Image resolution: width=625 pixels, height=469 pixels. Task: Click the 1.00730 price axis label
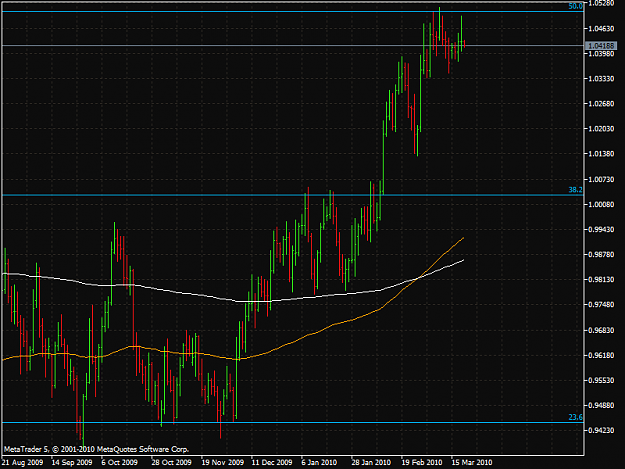tap(601, 180)
